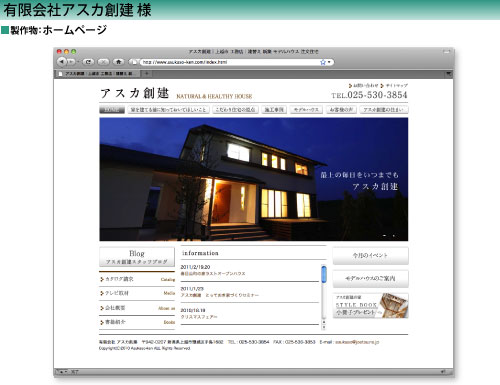Click the browser back arrow button

tap(62, 62)
